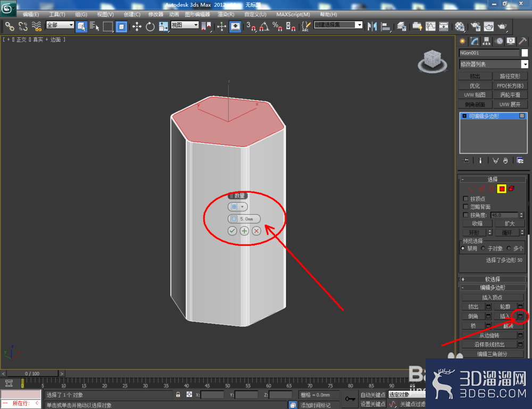Open the 帮助(H) menu
This screenshot has width=532, height=409.
328,14
